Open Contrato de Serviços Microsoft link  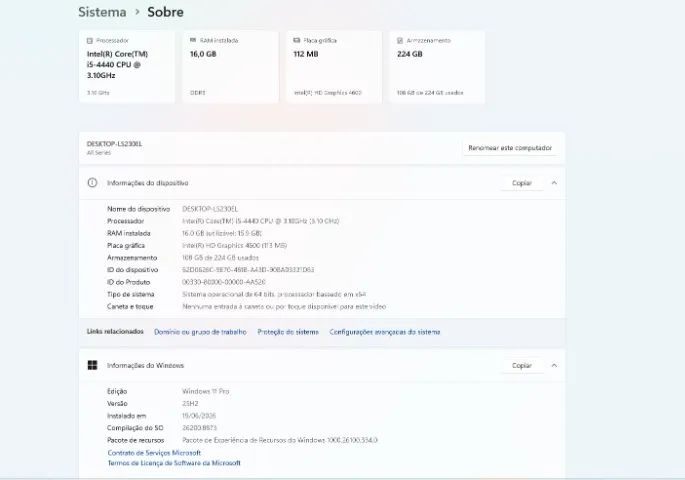154,453
